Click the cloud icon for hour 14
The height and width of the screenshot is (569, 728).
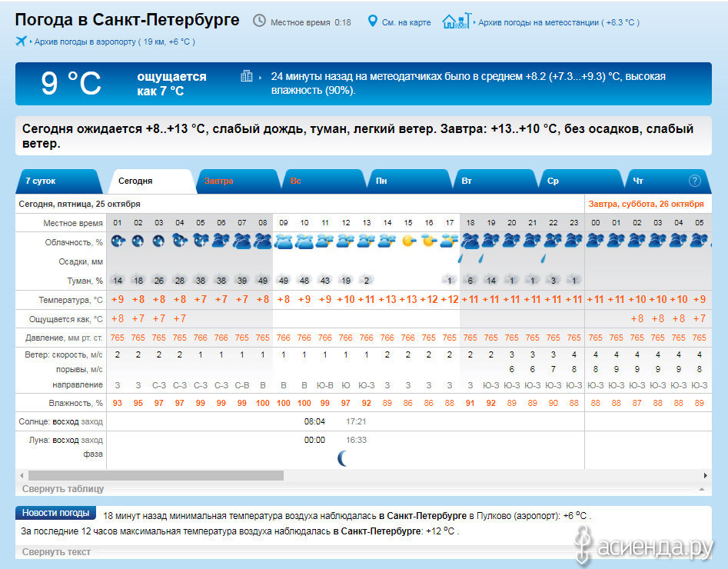coord(387,241)
